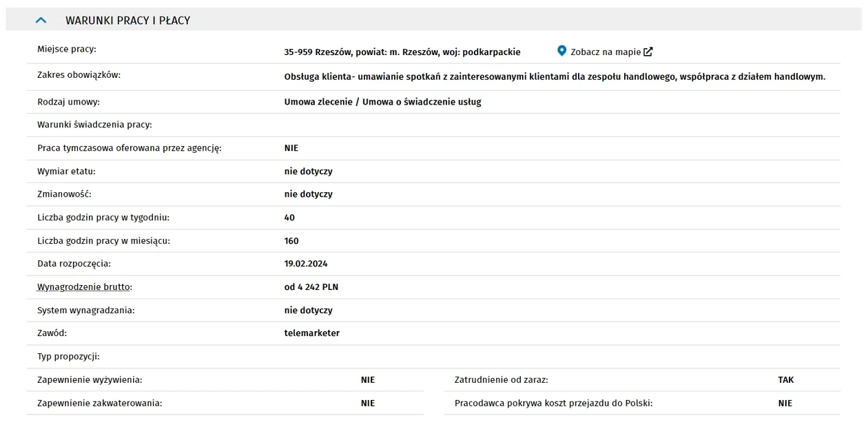Click the Wynagrodzenie brutto underlined label
The width and height of the screenshot is (868, 440).
coord(84,287)
